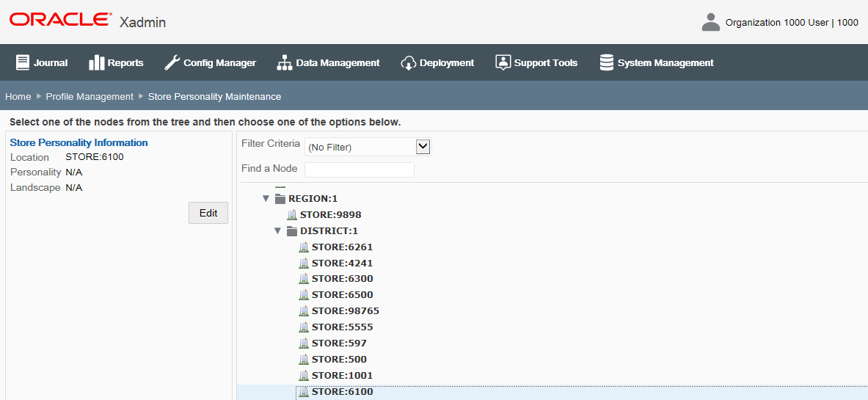Image resolution: width=868 pixels, height=400 pixels.
Task: Click the building icon for STORE:6300
Action: [x=303, y=279]
